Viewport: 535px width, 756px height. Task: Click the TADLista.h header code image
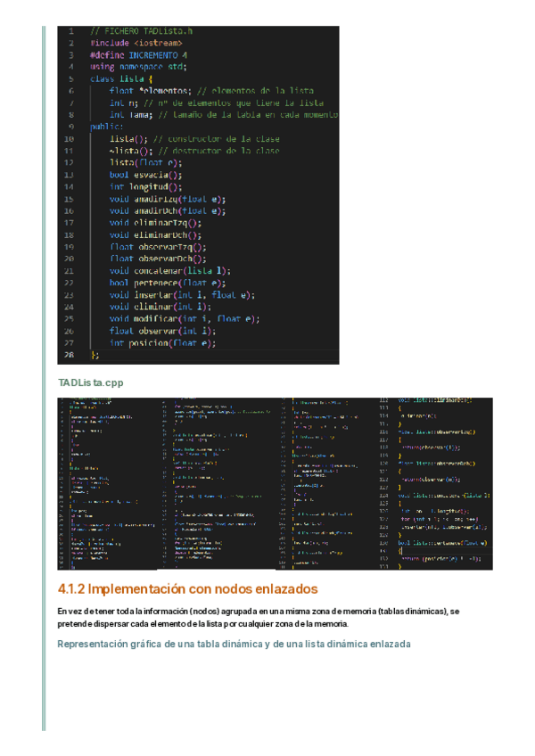pyautogui.click(x=198, y=194)
